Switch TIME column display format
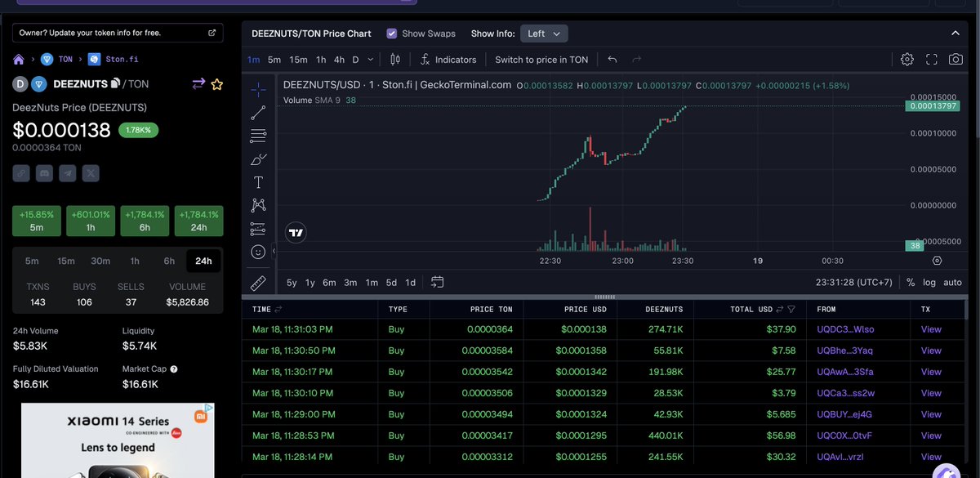The height and width of the screenshot is (478, 980). coord(278,310)
